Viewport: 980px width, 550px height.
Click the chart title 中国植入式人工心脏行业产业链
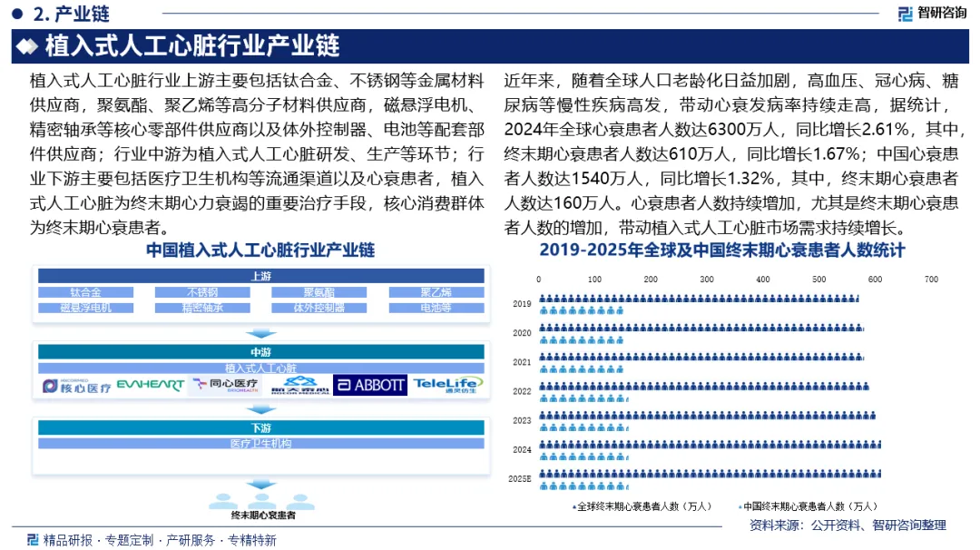(x=260, y=250)
